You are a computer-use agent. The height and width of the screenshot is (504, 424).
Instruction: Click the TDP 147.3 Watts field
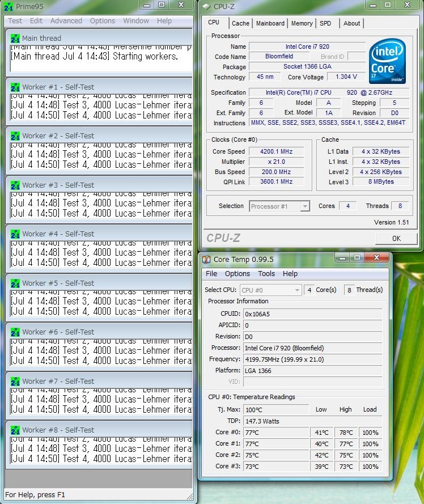[x=313, y=421]
